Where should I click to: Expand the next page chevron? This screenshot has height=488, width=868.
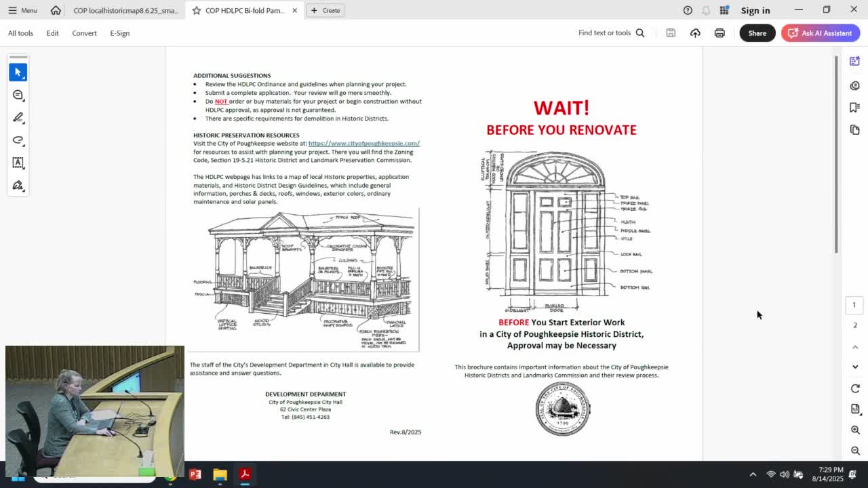[x=855, y=367]
